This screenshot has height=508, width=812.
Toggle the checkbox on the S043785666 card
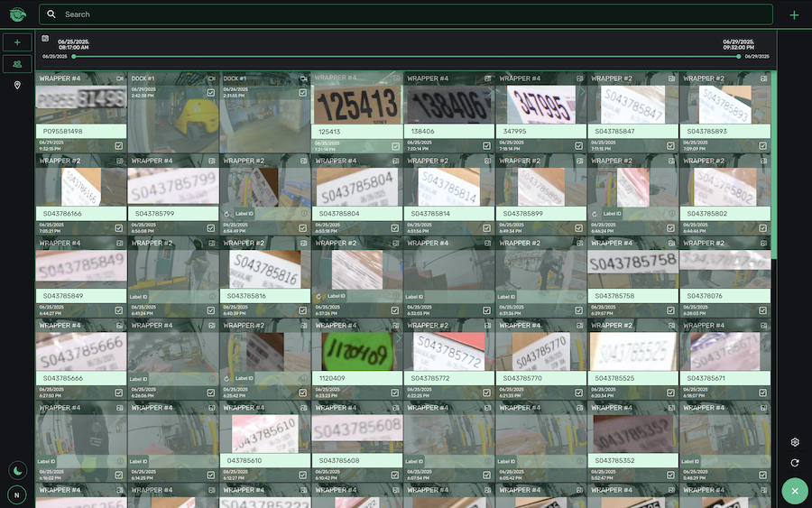point(119,393)
